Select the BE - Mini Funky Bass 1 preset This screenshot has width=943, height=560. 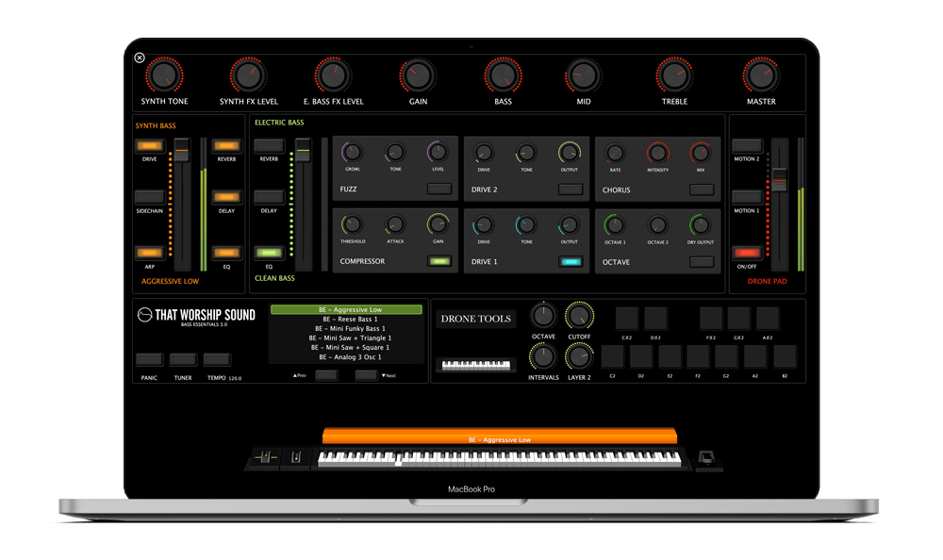click(x=351, y=329)
